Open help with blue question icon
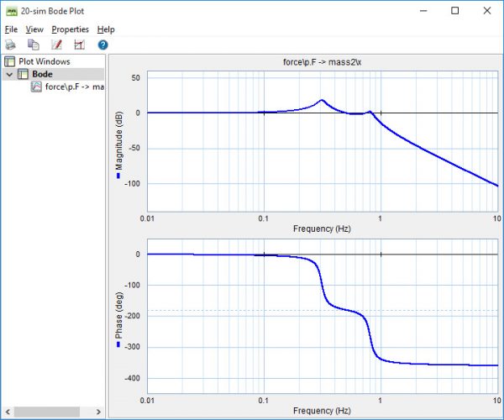 click(102, 45)
